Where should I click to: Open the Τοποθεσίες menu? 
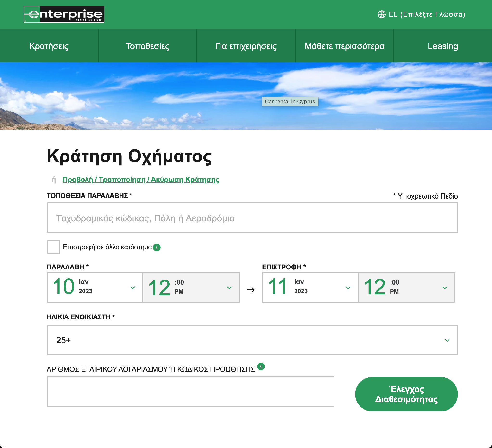point(147,46)
